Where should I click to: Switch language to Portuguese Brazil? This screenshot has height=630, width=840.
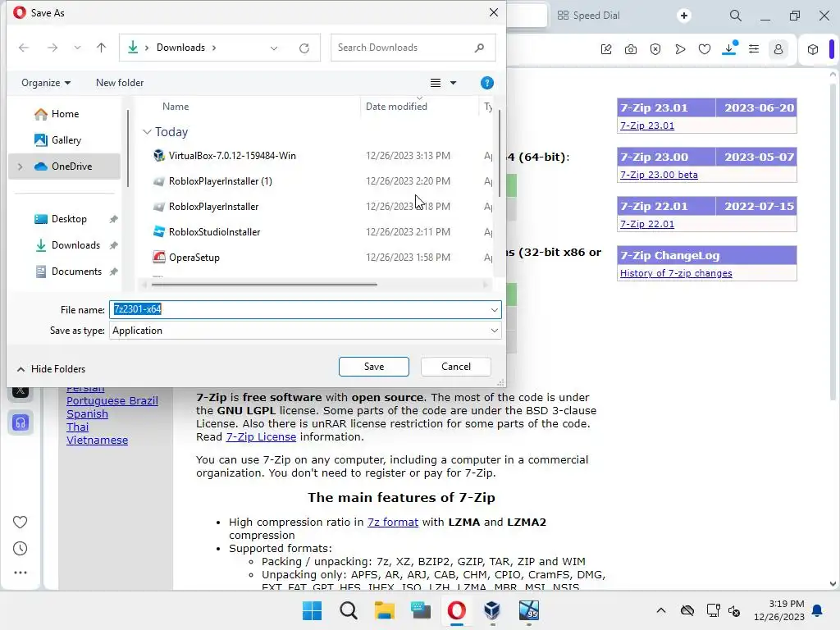click(x=112, y=400)
